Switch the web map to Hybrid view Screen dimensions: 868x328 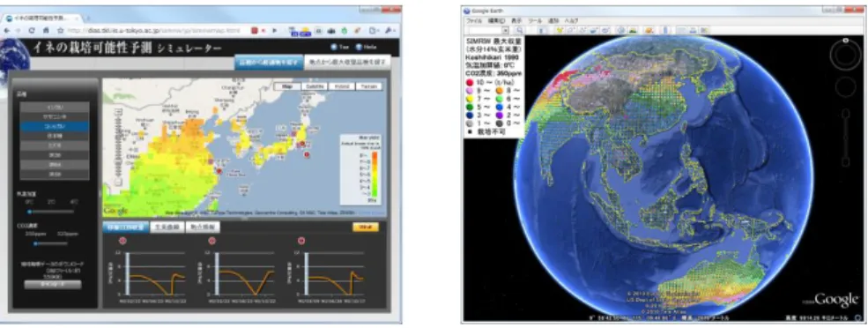(341, 86)
